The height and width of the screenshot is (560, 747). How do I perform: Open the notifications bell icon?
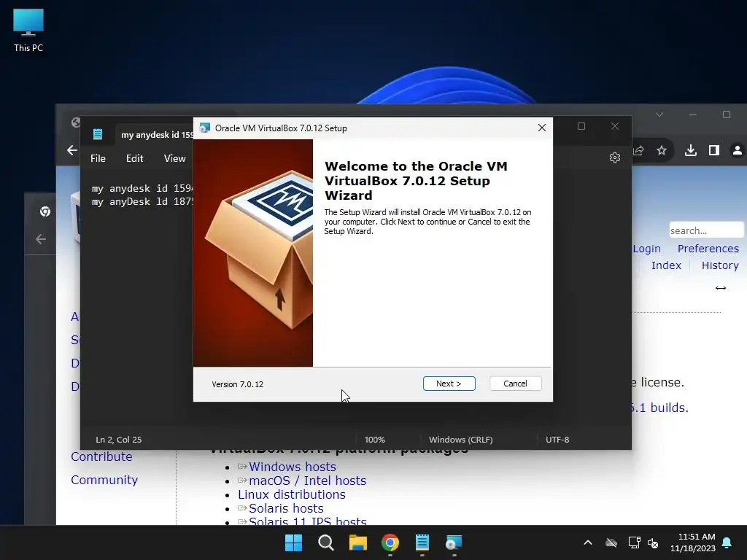click(727, 542)
